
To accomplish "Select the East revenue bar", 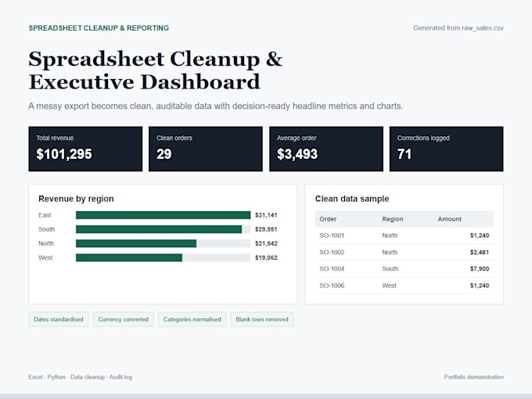I will (164, 215).
